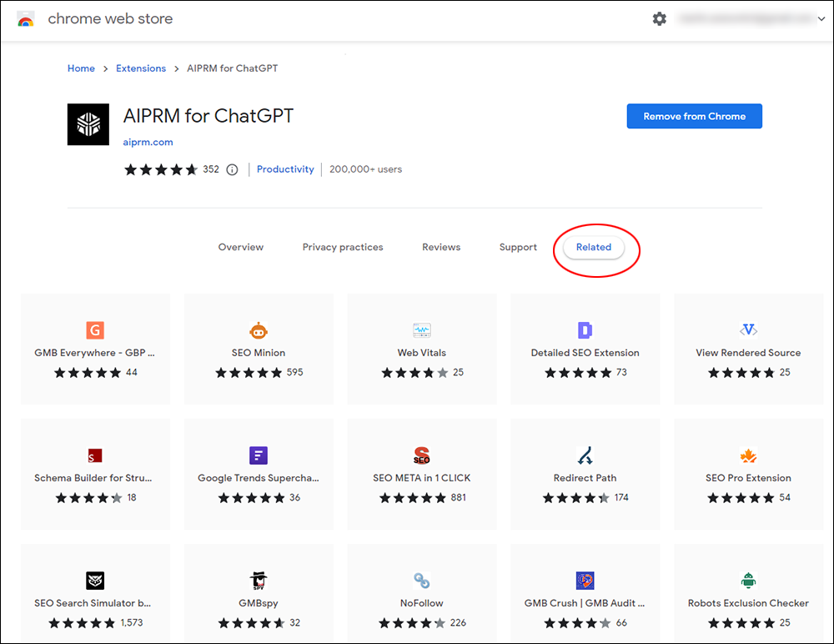Image resolution: width=834 pixels, height=644 pixels.
Task: Click the blurred account email
Action: point(745,18)
